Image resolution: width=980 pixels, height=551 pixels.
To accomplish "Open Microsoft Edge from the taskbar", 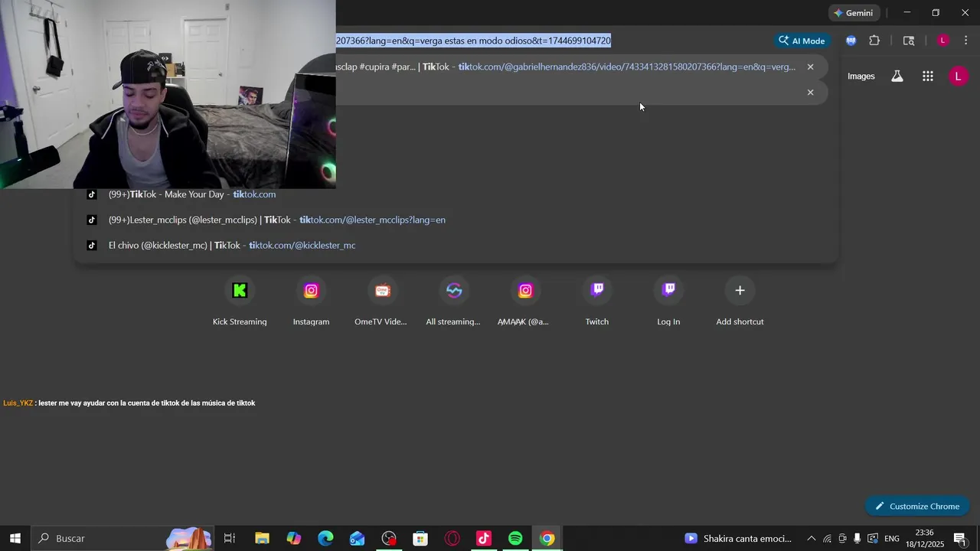I will 325,538.
